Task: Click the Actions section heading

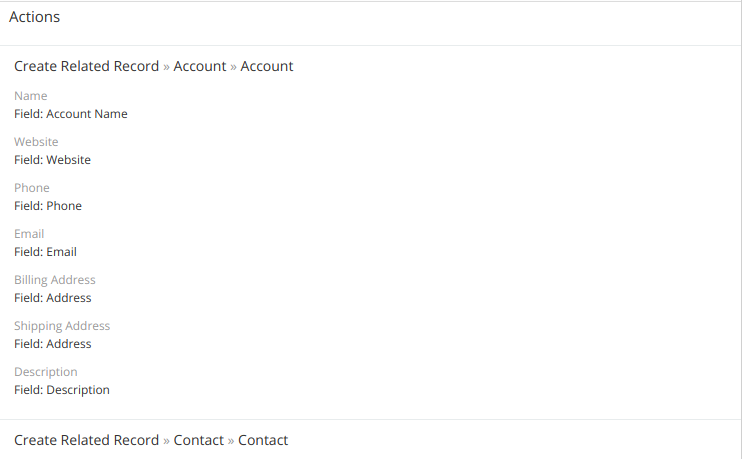Action: click(35, 17)
